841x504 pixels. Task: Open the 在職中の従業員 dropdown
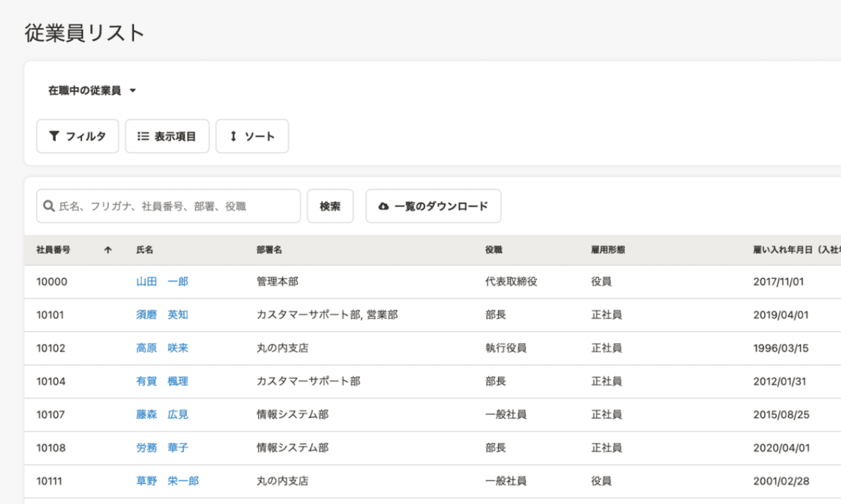pyautogui.click(x=92, y=90)
